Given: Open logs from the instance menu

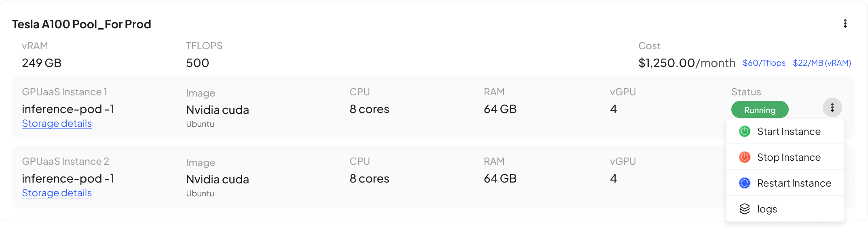Looking at the screenshot, I should (767, 209).
